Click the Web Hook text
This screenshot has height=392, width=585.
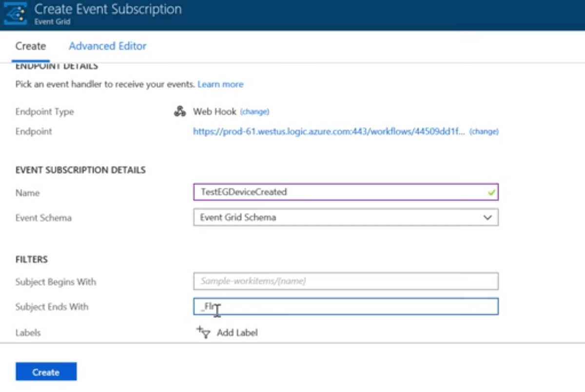214,112
